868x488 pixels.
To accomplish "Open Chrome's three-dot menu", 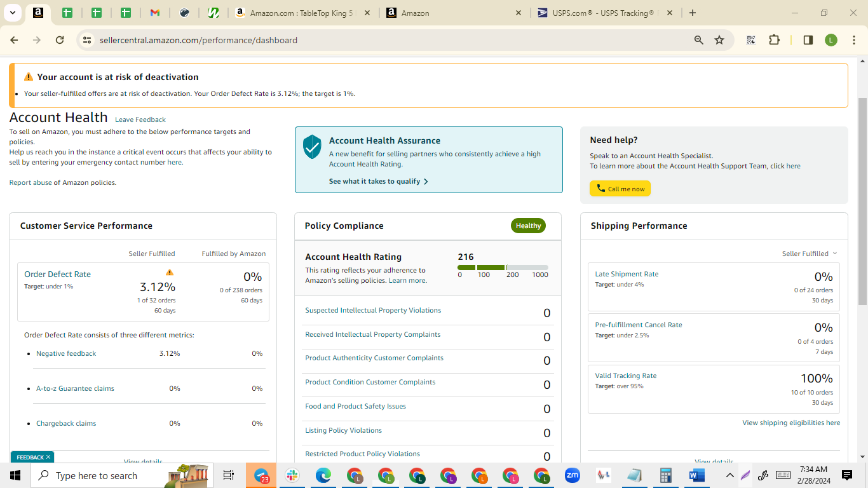I will point(853,40).
